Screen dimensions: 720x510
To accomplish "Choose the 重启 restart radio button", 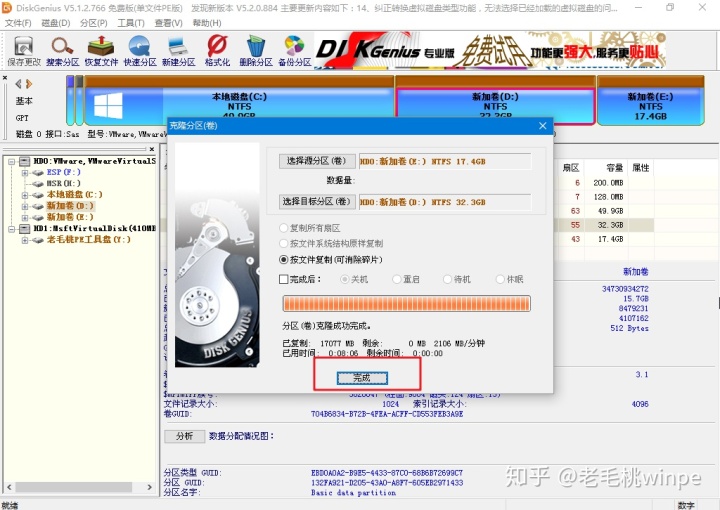I will (397, 279).
